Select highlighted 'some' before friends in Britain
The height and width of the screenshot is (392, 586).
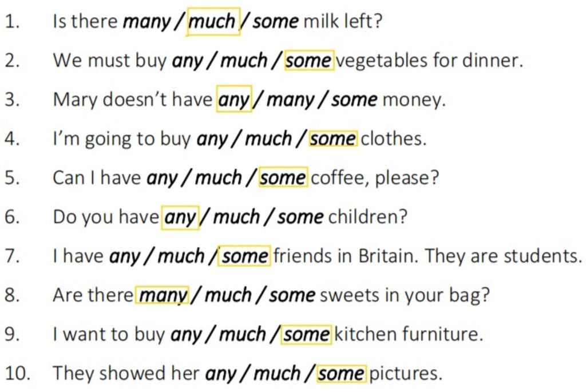click(x=244, y=256)
